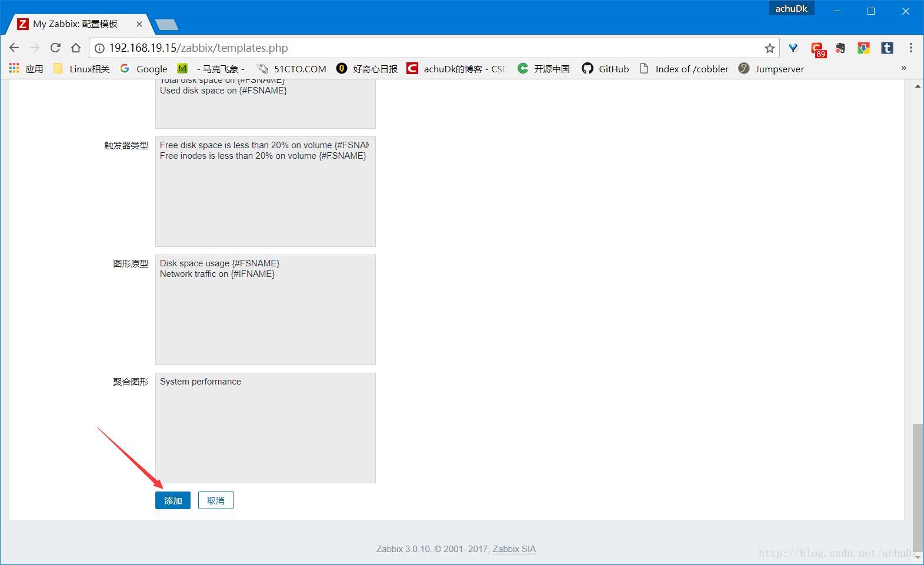This screenshot has height=565, width=924.
Task: Close the My Zabbix tab
Action: pos(139,24)
